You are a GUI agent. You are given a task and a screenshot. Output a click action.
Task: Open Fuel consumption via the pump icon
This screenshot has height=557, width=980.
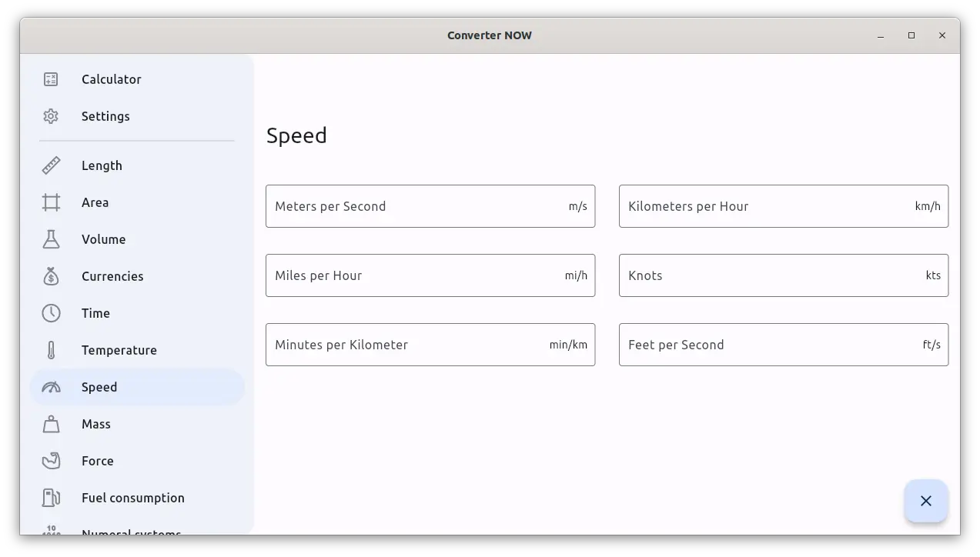pos(51,498)
